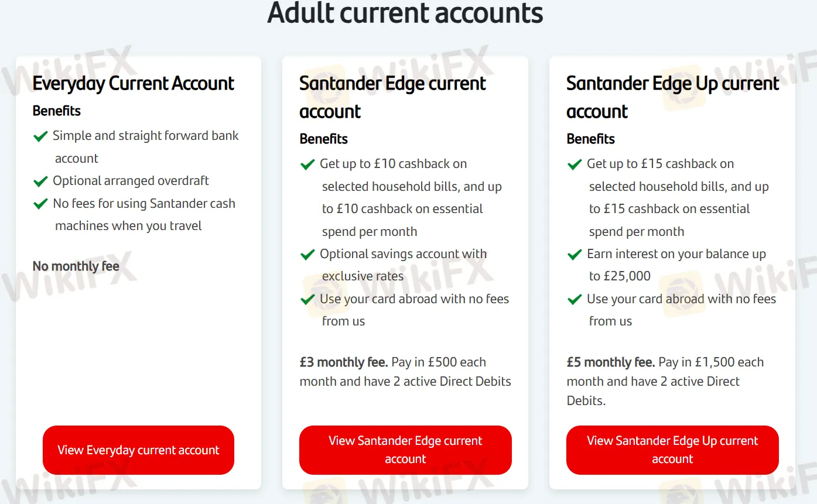Click checkmark next to "Get up to £10 cashback"

pos(307,164)
